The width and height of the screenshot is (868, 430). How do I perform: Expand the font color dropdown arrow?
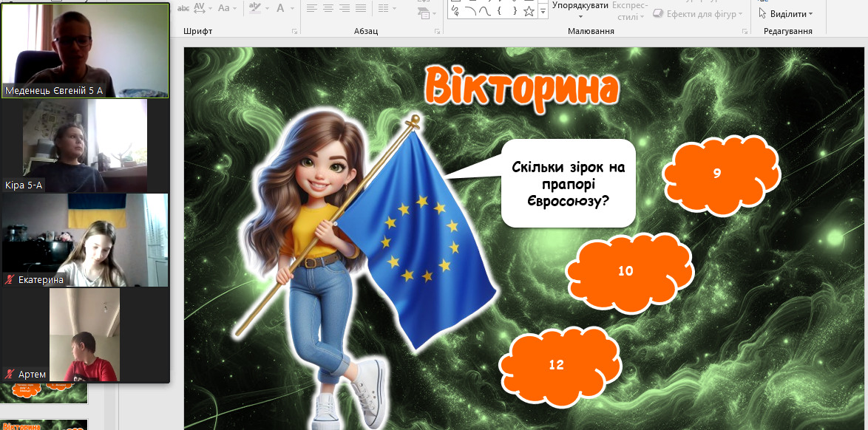291,8
